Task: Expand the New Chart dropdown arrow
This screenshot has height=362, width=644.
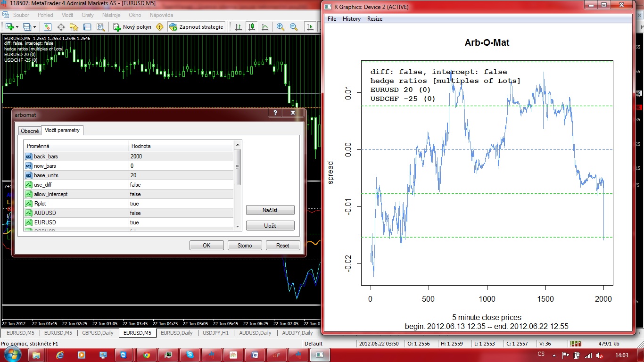Action: (17, 27)
